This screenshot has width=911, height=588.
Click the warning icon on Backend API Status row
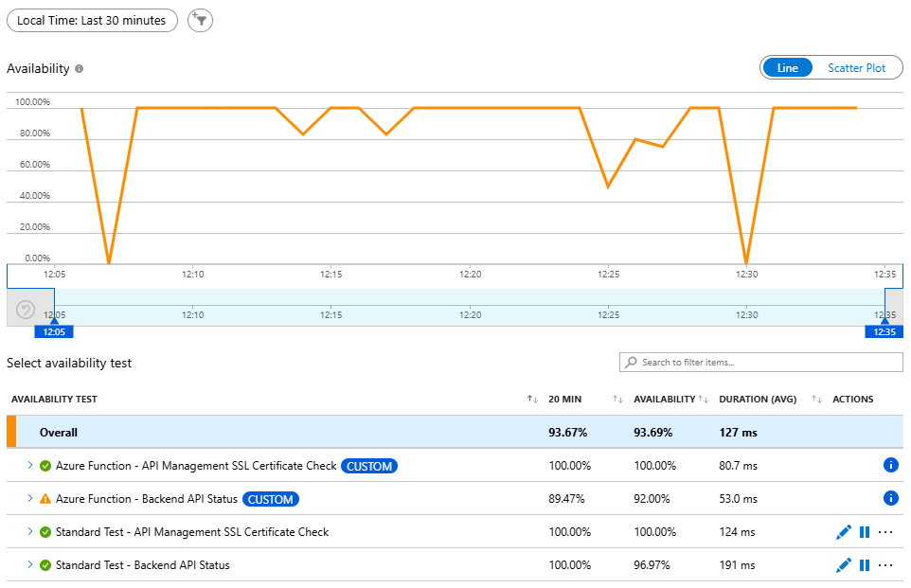tap(44, 498)
